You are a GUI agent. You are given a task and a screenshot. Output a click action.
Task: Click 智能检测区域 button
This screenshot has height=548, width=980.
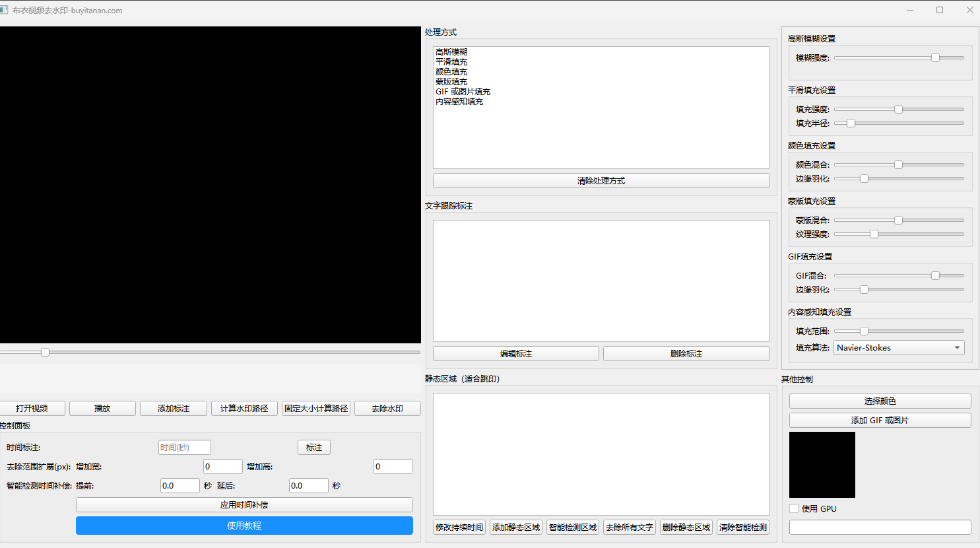click(573, 528)
